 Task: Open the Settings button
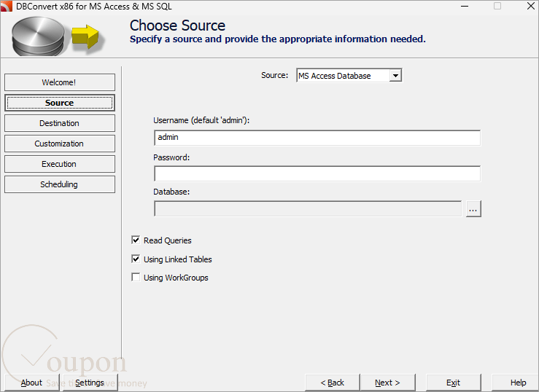point(90,383)
